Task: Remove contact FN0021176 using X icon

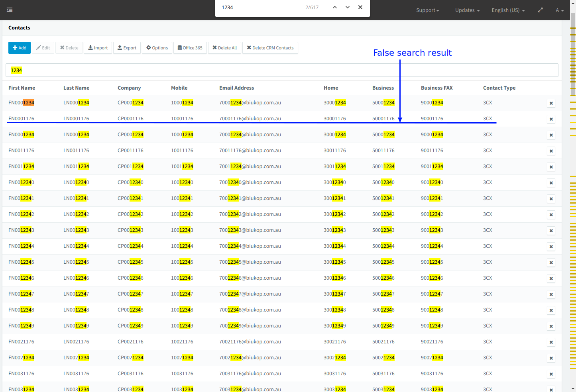Action: (551, 342)
